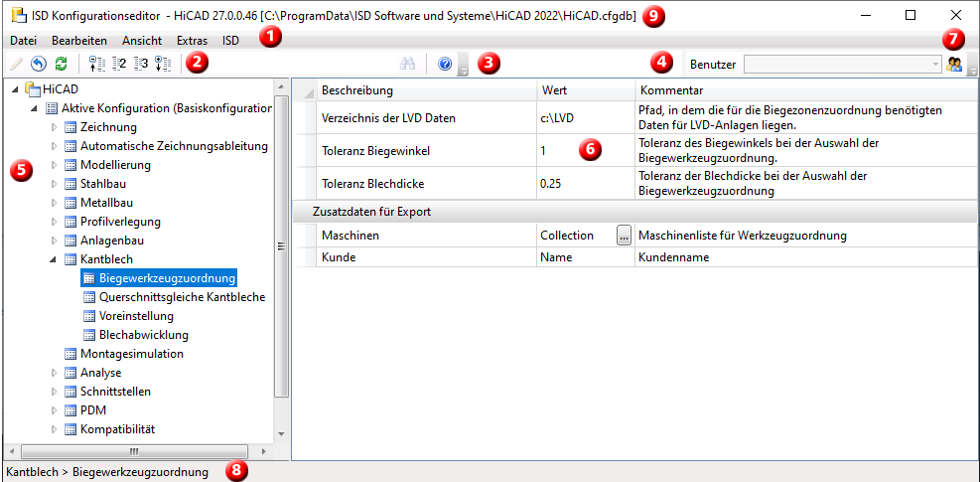The height and width of the screenshot is (482, 980).
Task: Click the Aktive Konfiguration list icon
Action: coord(52,108)
